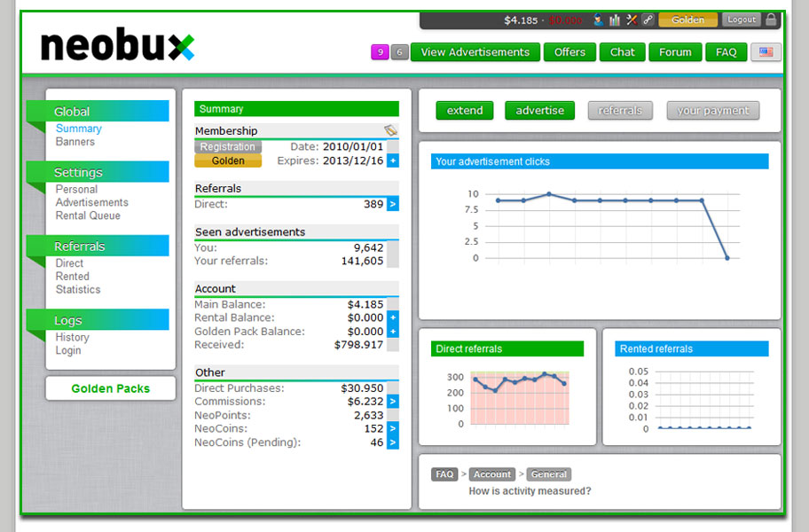Click the NeoPoints value 2,633
The height and width of the screenshot is (532, 809).
368,415
